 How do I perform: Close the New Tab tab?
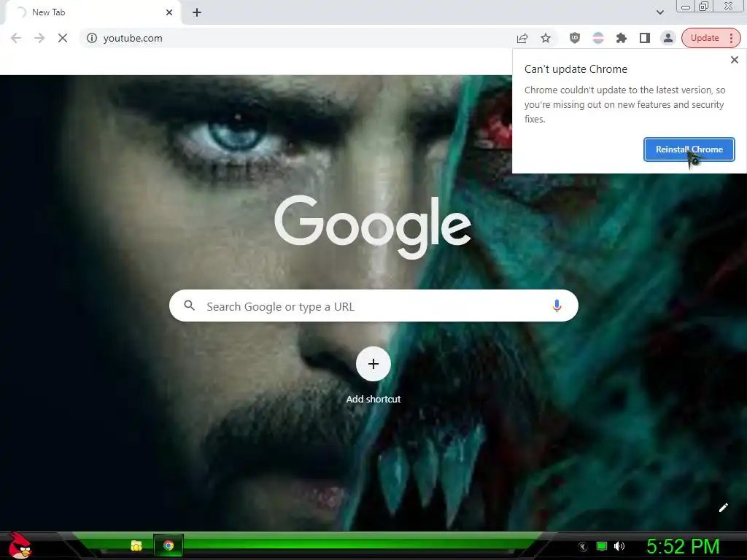169,12
